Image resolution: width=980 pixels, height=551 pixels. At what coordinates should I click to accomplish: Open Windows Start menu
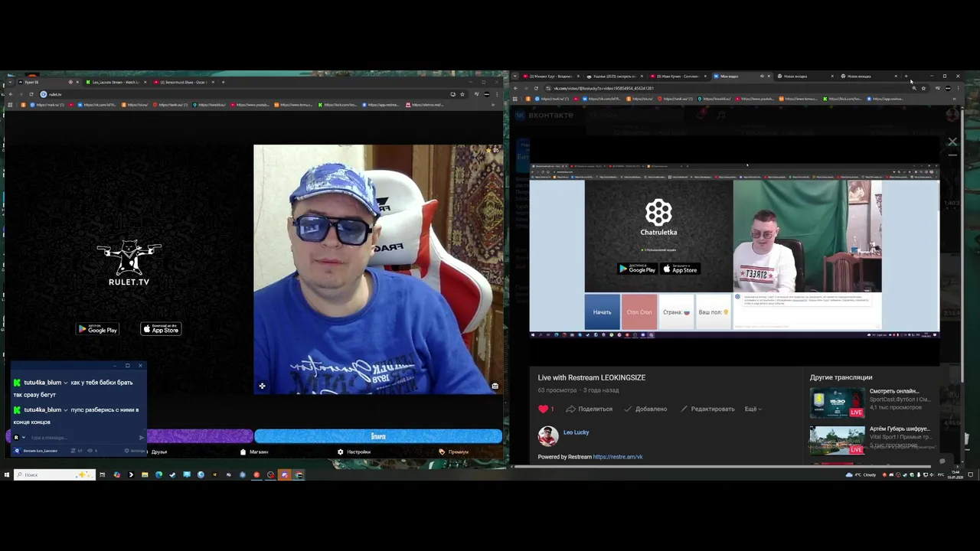6,475
